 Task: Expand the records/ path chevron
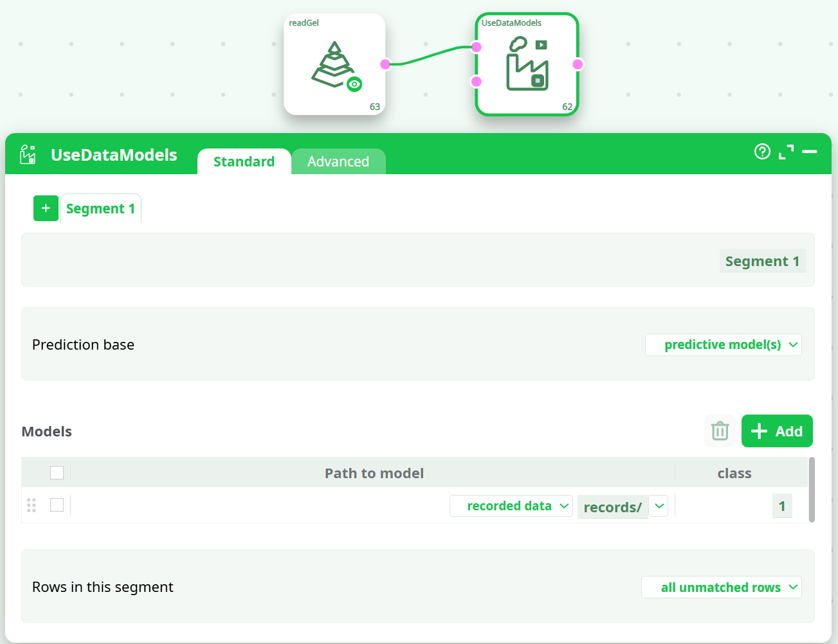point(659,506)
